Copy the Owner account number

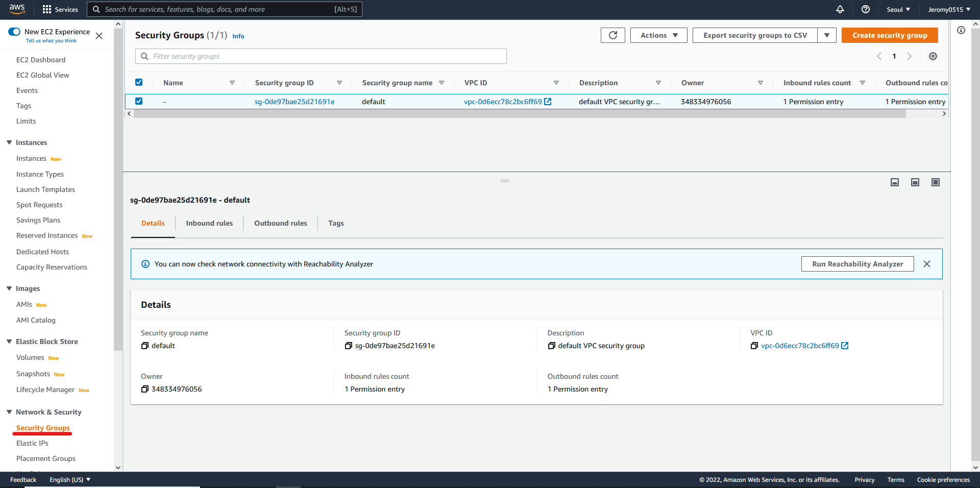point(145,389)
